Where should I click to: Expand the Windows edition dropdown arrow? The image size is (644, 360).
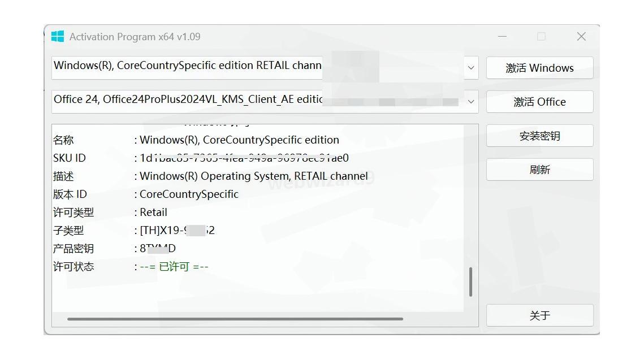tap(471, 68)
